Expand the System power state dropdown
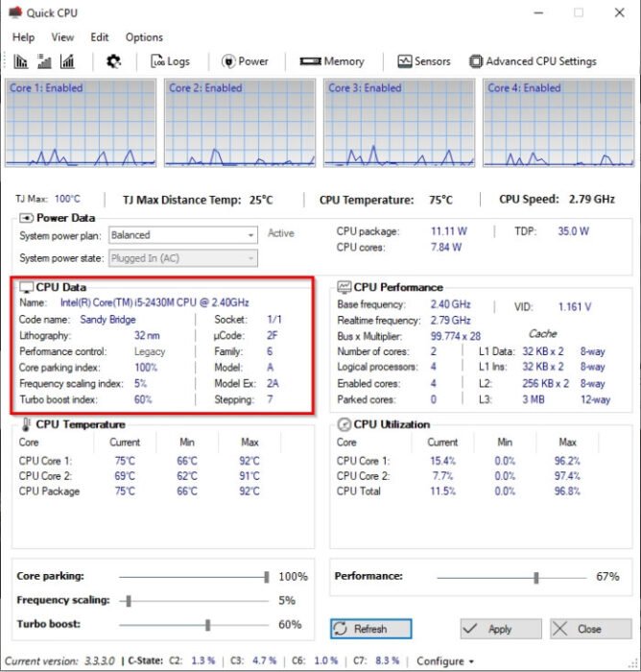 (x=183, y=258)
